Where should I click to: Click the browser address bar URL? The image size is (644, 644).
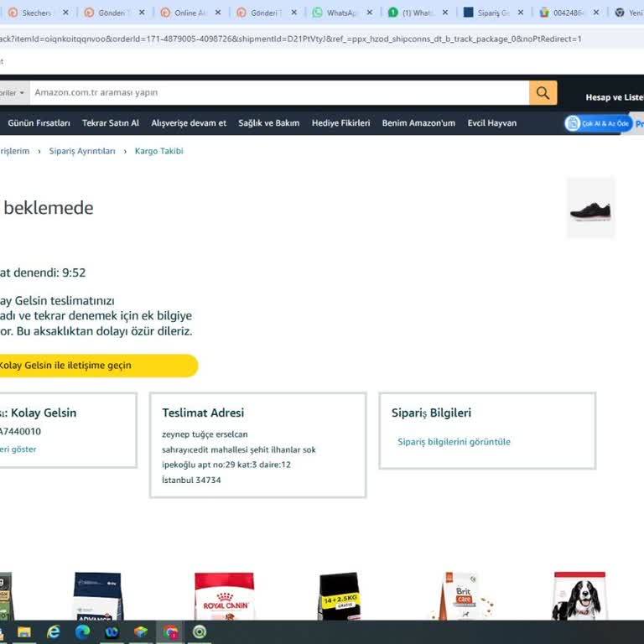click(290, 39)
